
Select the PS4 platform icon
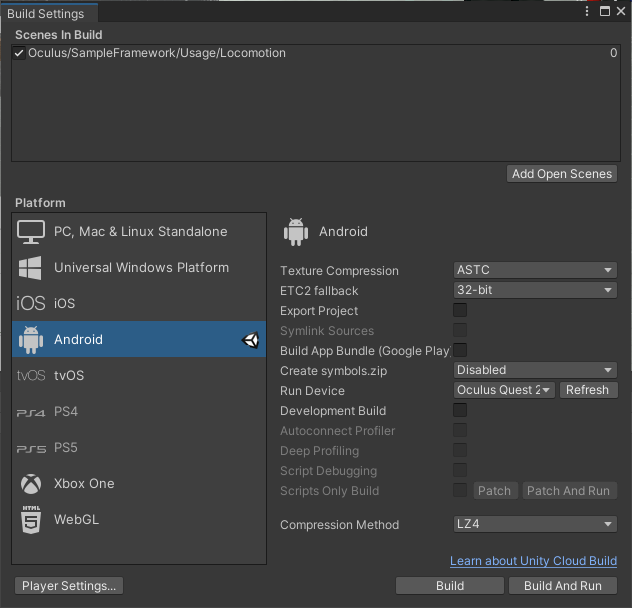tap(31, 412)
